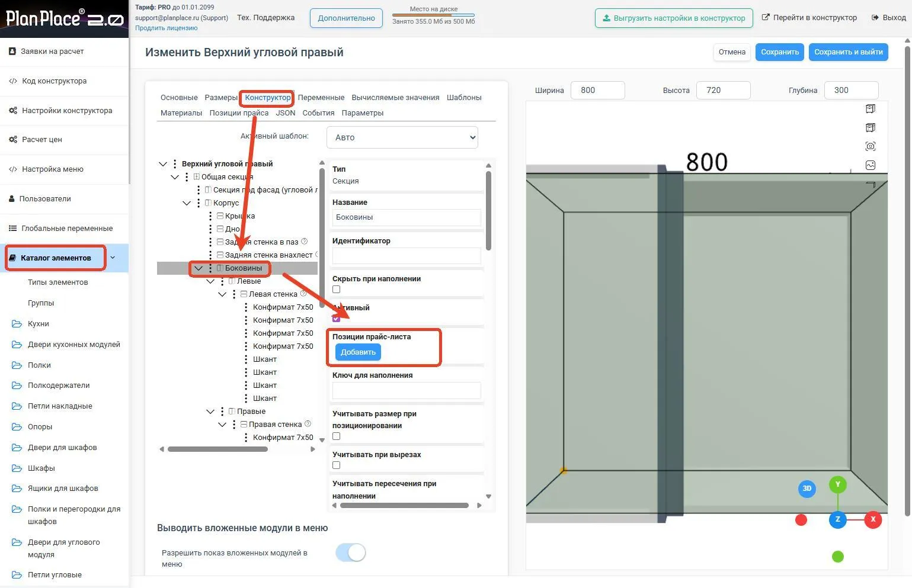
Task: Click the folder icon next to Шкафы
Action: click(17, 468)
